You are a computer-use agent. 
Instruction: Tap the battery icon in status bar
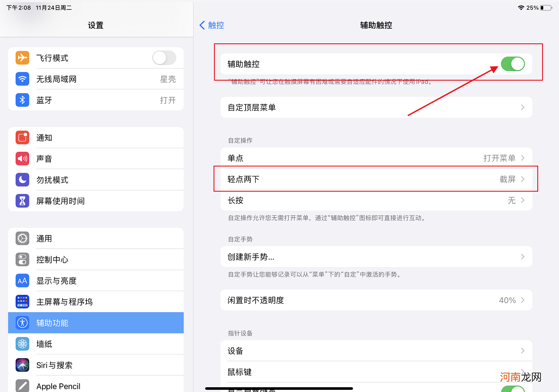point(546,8)
